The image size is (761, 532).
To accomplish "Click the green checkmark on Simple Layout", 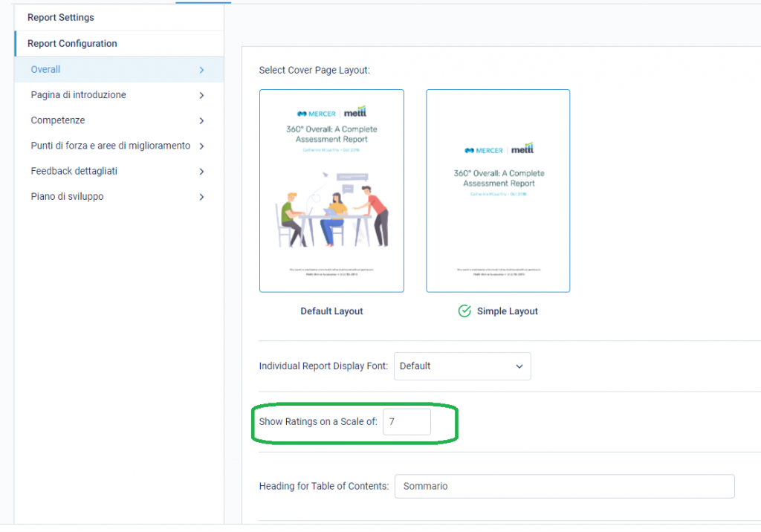I will pos(463,311).
